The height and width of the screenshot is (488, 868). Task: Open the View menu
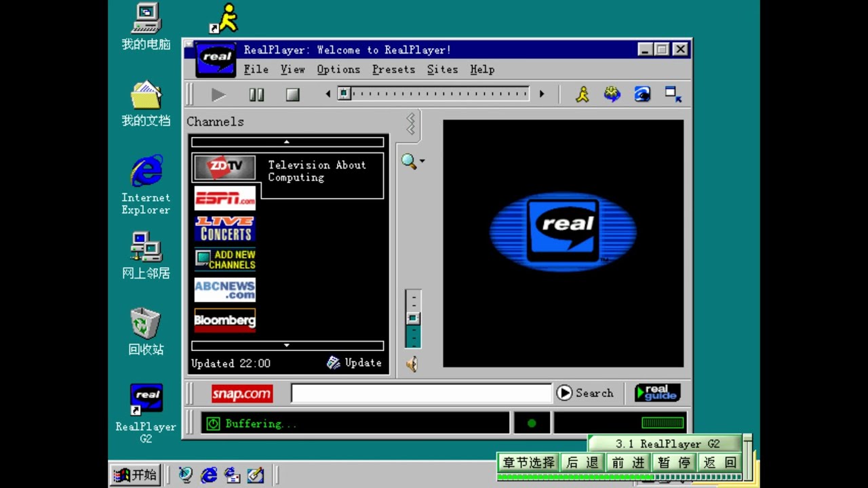coord(293,69)
